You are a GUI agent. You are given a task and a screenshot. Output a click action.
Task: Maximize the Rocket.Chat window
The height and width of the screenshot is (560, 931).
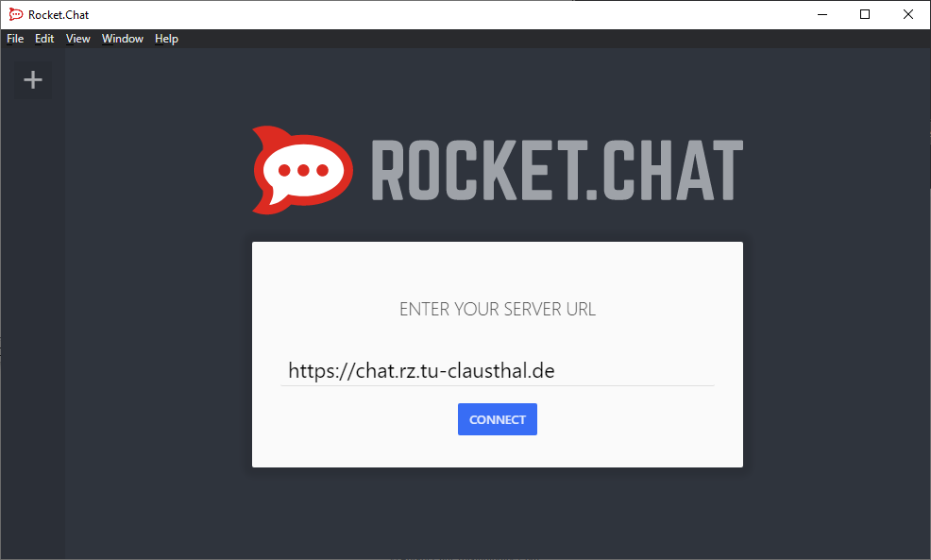tap(865, 14)
